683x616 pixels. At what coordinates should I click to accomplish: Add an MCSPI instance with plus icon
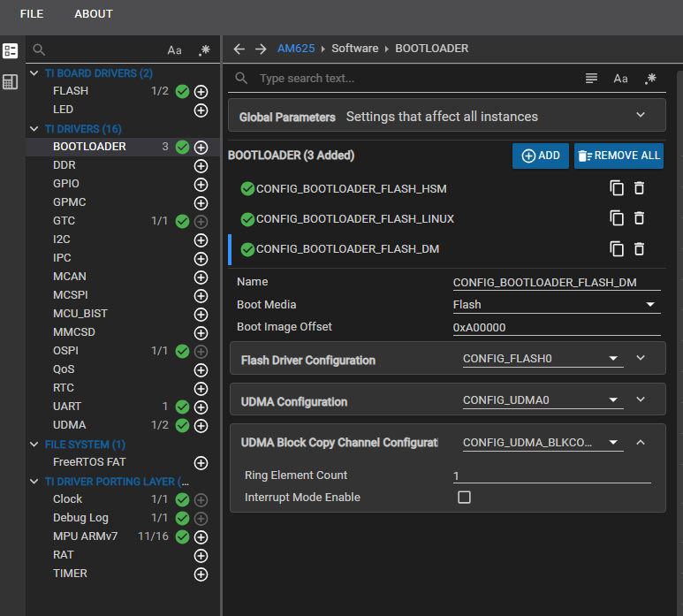[201, 296]
